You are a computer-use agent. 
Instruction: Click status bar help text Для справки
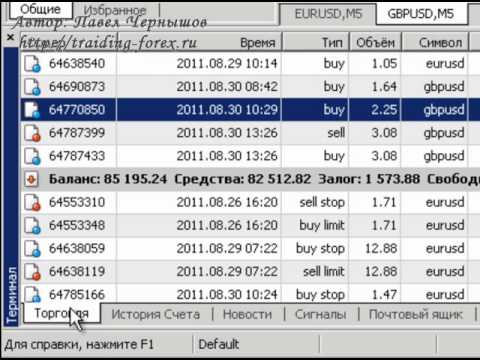click(79, 344)
